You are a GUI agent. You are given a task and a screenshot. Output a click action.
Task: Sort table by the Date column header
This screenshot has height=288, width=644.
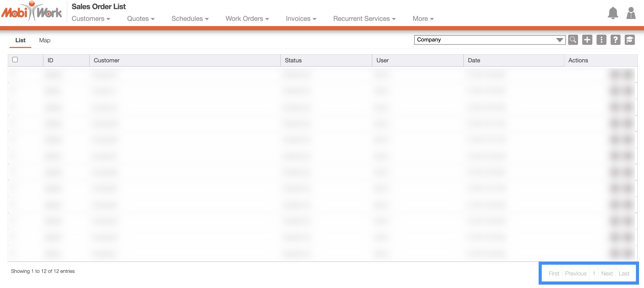tap(474, 61)
